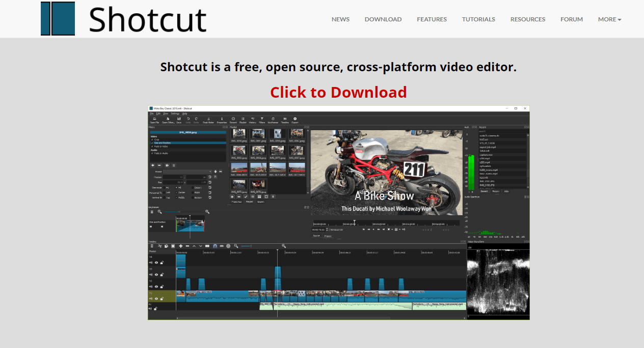Click the Timeline toolbar icon
Image resolution: width=644 pixels, height=348 pixels.
tap(285, 121)
